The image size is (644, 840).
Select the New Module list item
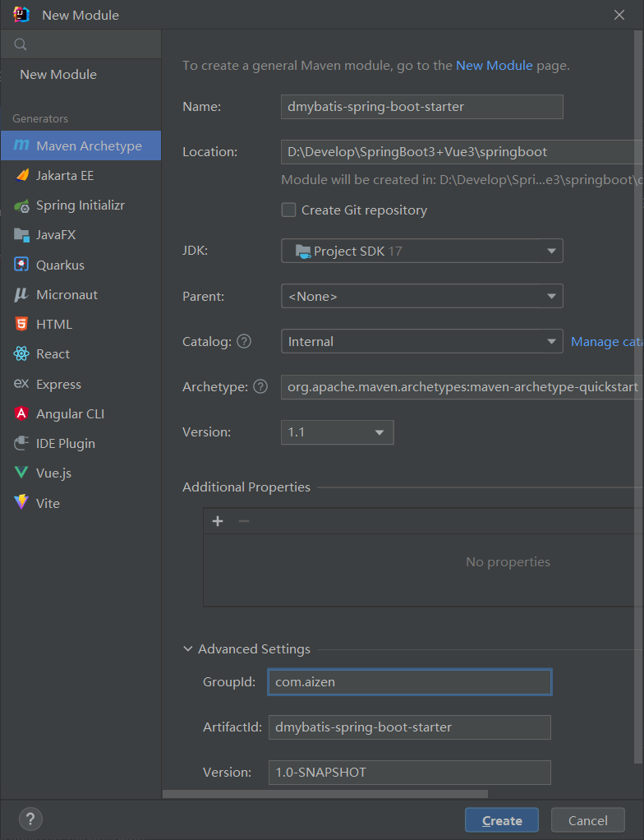tap(58, 75)
